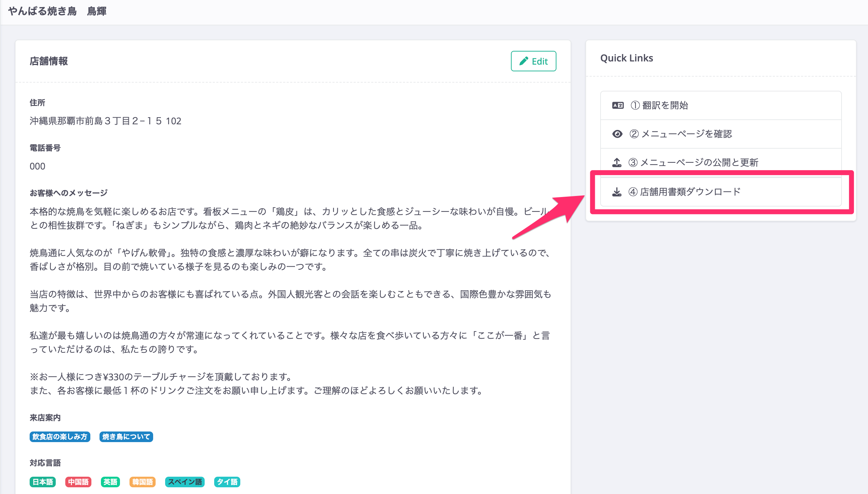Click the 韓国語 language badge

(x=143, y=482)
